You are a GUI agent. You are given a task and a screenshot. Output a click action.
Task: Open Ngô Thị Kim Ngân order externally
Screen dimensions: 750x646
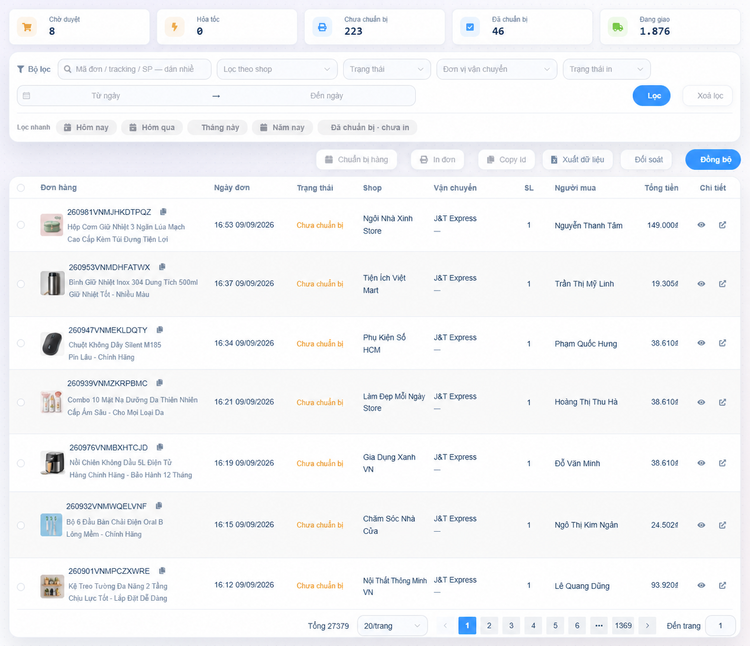tap(722, 525)
